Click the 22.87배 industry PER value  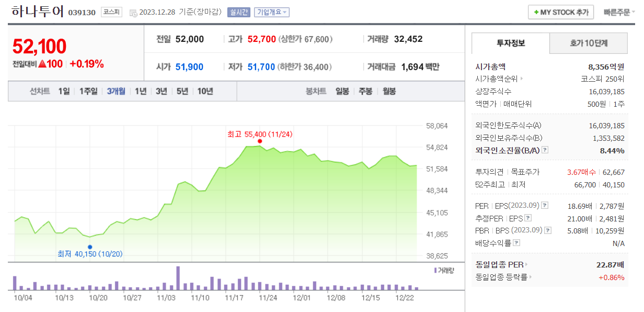(611, 264)
